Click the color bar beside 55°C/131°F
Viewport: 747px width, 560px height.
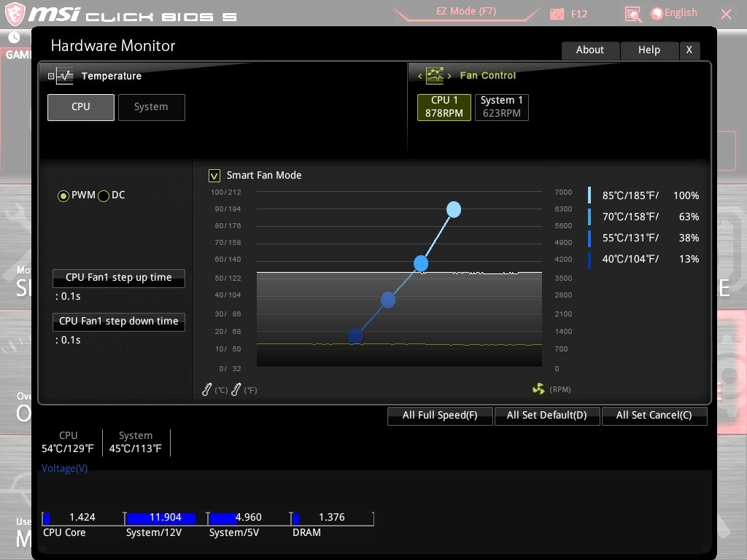point(589,238)
